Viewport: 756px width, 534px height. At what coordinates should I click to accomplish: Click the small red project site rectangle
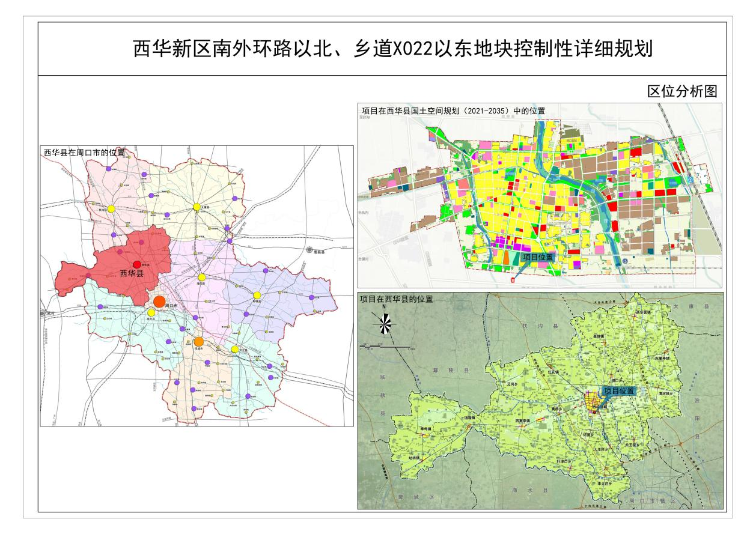coord(513,279)
